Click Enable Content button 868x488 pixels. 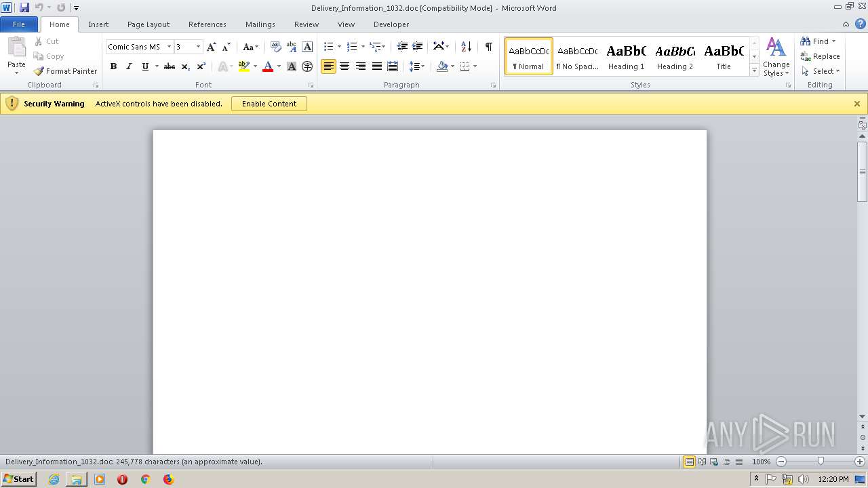269,104
